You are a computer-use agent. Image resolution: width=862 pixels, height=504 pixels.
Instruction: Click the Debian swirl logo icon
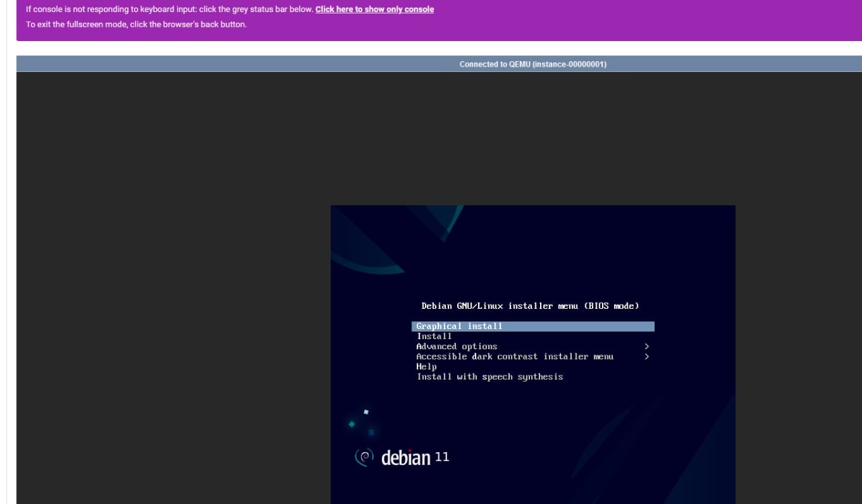coord(364,458)
